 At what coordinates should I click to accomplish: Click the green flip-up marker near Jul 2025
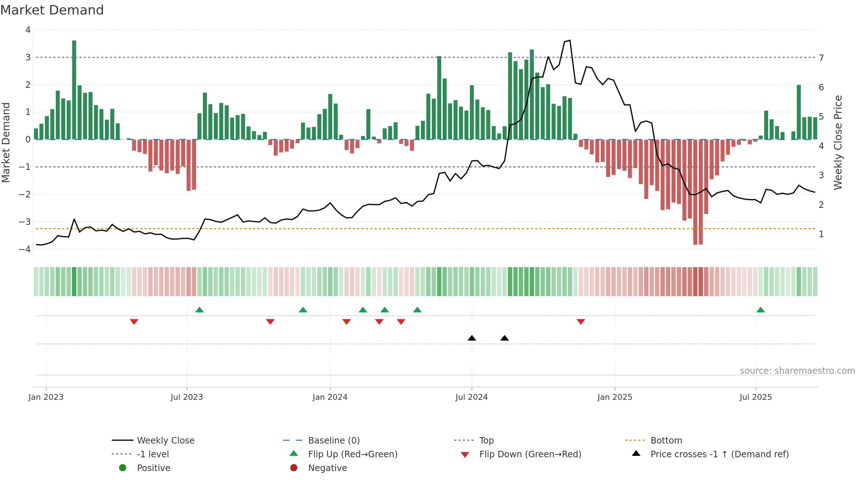pyautogui.click(x=761, y=310)
